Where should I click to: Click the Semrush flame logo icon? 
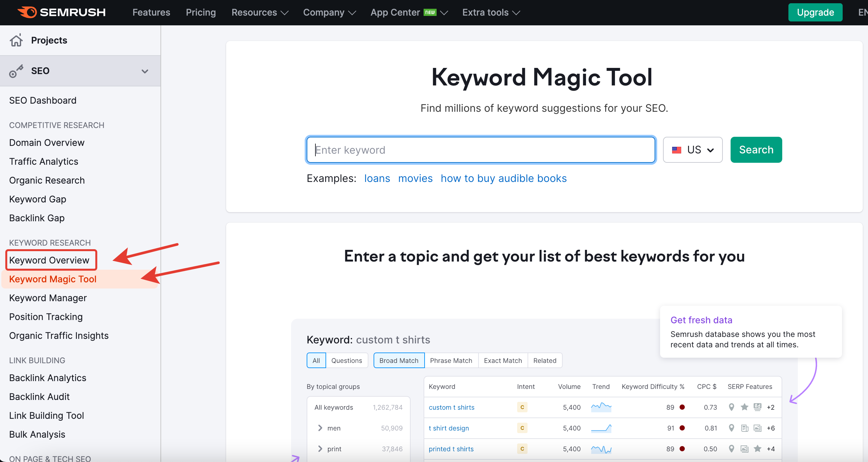tap(27, 12)
